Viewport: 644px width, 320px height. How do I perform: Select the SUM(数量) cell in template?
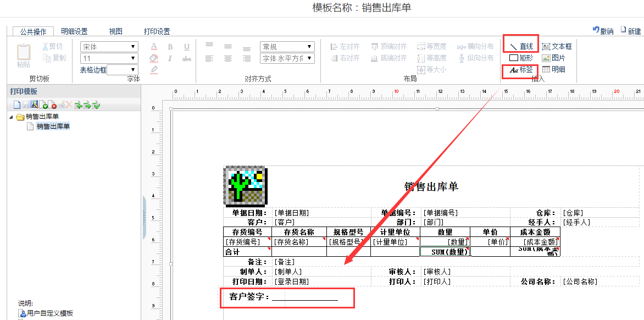point(445,252)
